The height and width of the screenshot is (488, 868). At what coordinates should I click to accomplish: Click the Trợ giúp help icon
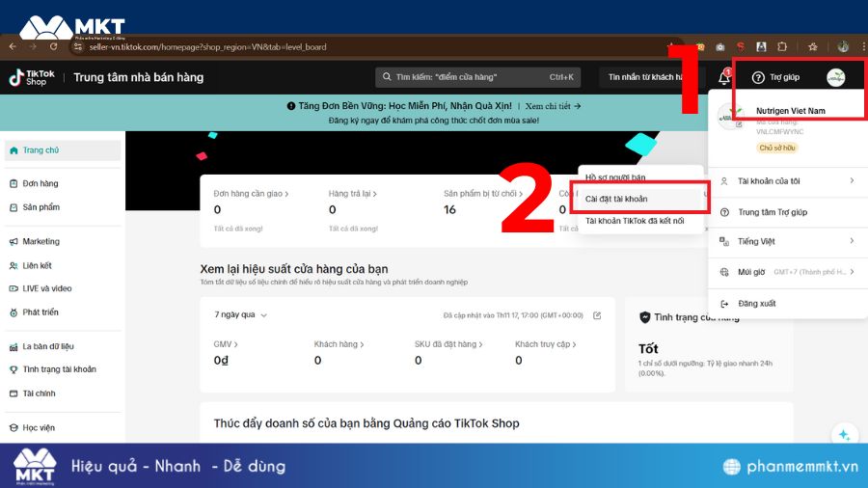[x=758, y=77]
